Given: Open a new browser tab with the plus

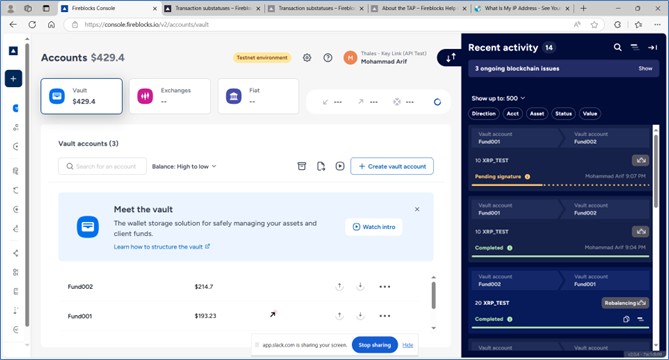Looking at the screenshot, I should tap(583, 9).
